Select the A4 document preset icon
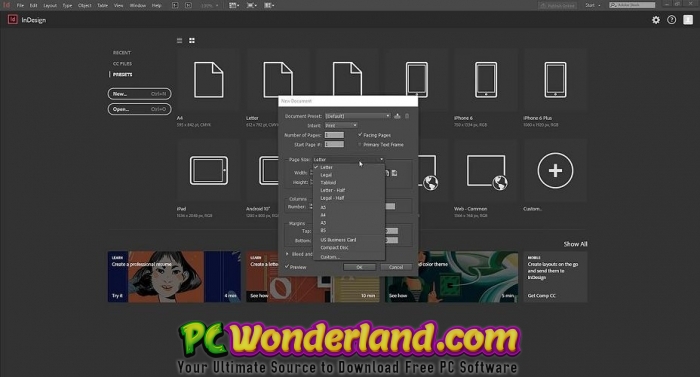 coord(208,80)
